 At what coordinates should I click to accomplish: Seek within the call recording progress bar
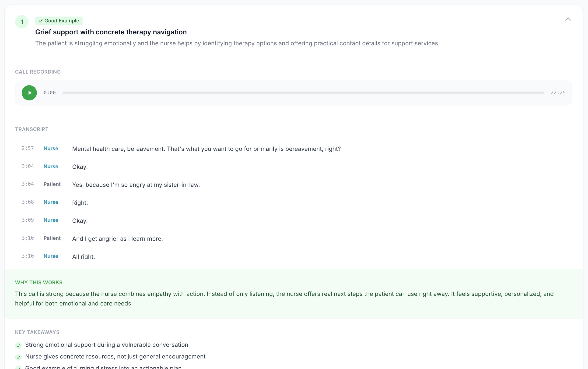pos(303,93)
